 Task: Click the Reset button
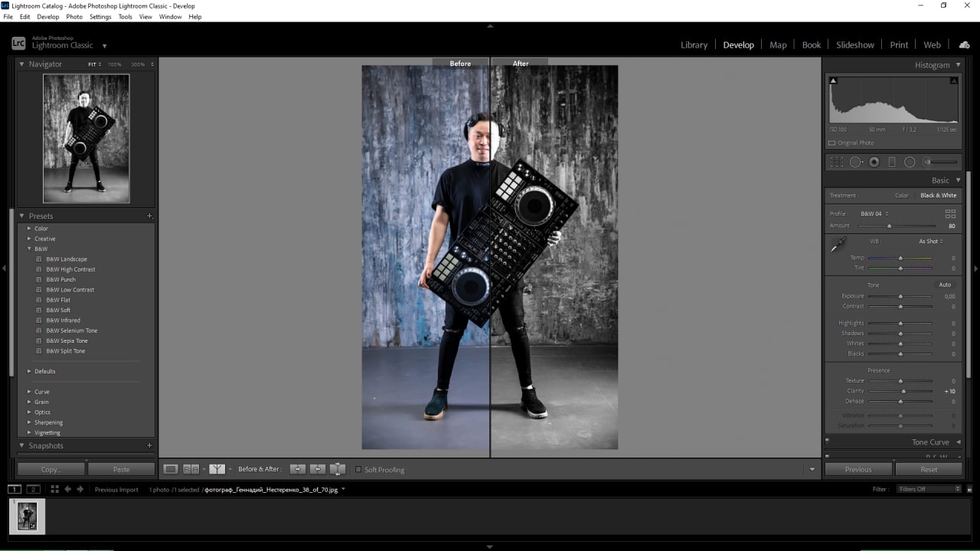929,469
